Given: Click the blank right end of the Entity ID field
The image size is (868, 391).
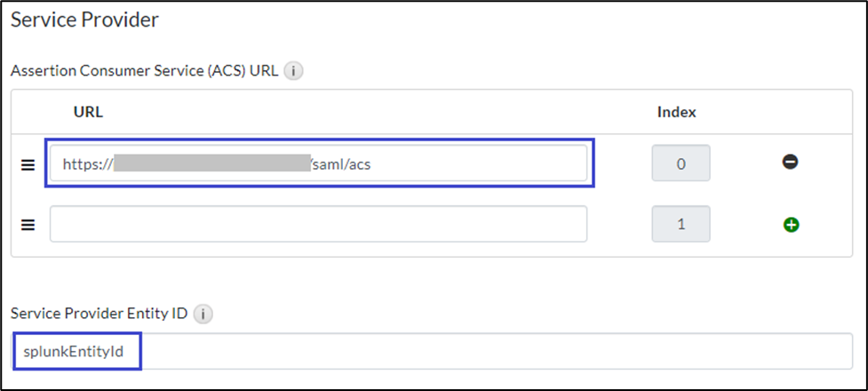Looking at the screenshot, I should pyautogui.click(x=533, y=352).
